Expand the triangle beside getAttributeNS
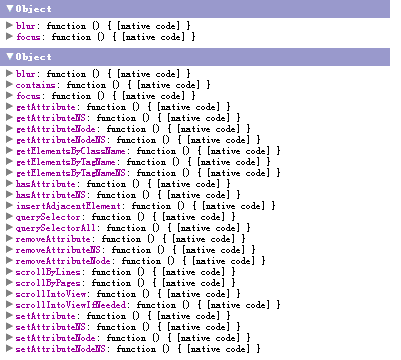The width and height of the screenshot is (401, 360). (9, 117)
